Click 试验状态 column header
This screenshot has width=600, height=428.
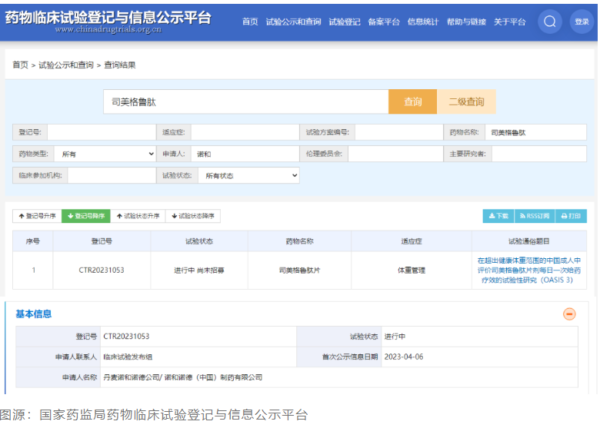199,241
